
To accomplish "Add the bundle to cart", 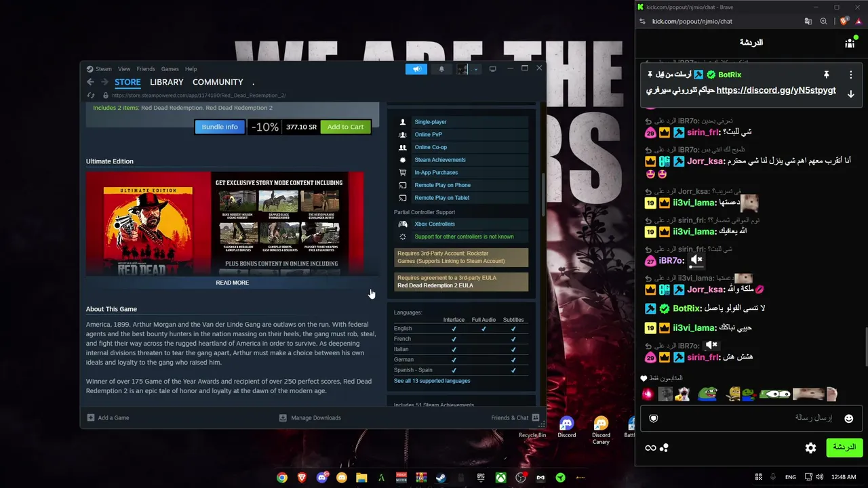I will tap(346, 127).
